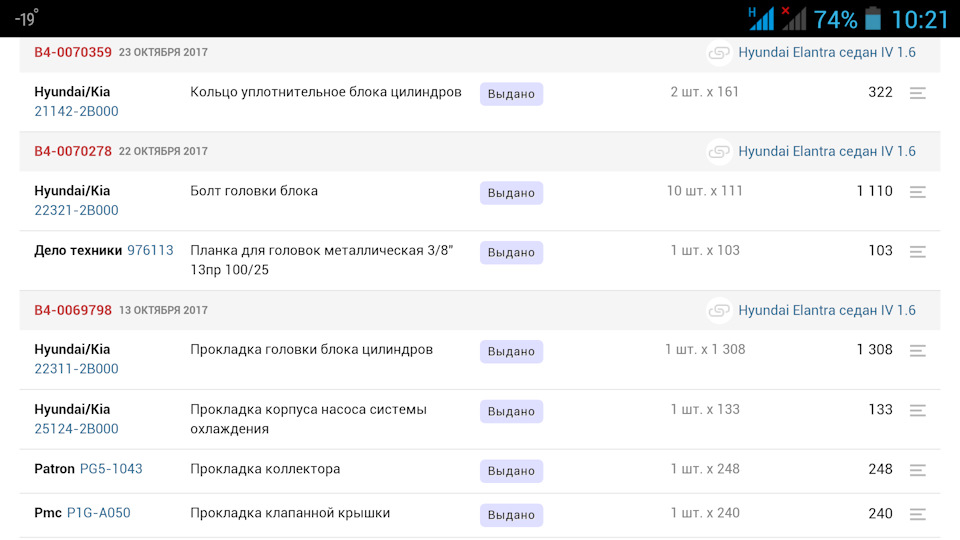Image resolution: width=960 pixels, height=540 pixels.
Task: Open part number 22321-2B000
Action: (76, 211)
